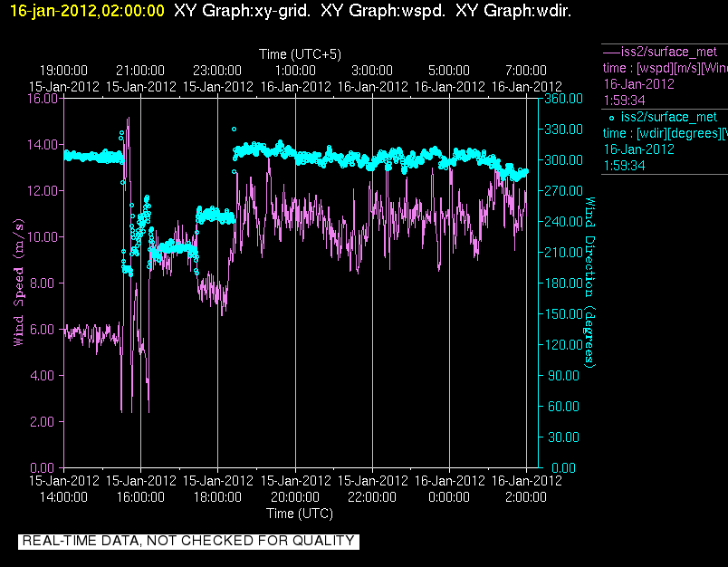Click the yellow timestamp 16-jan-2012,02:00:00

[87, 10]
